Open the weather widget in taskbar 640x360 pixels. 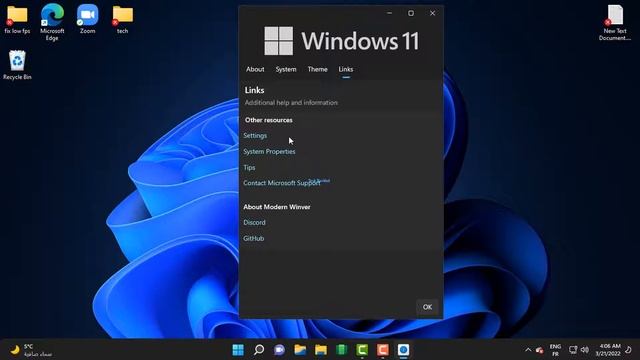tap(32, 350)
